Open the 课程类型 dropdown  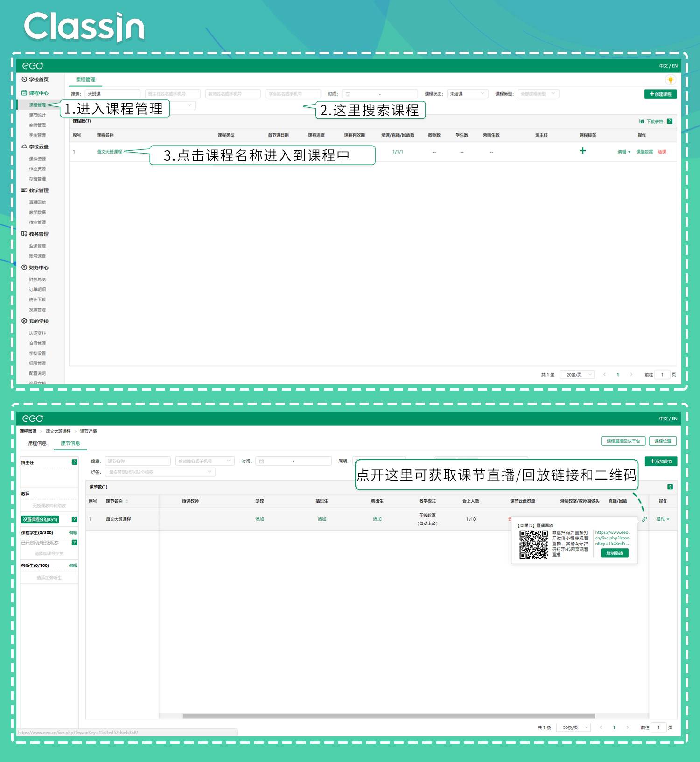click(538, 94)
